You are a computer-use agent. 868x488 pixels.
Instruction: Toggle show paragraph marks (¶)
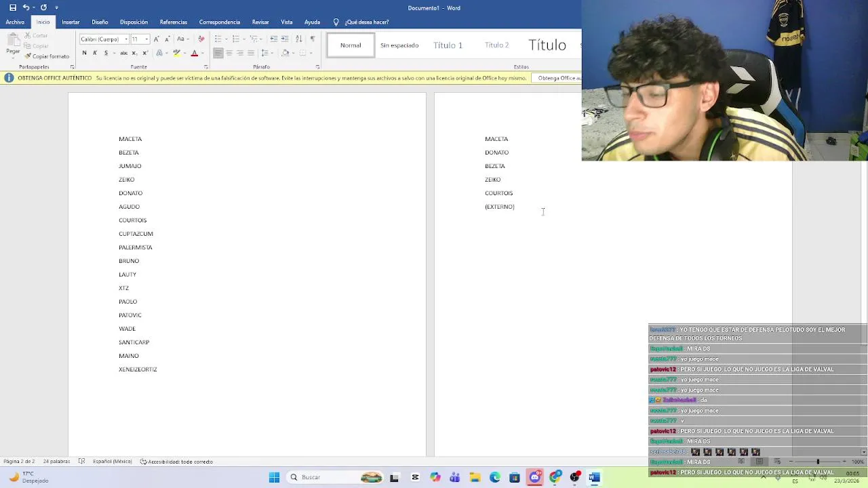click(x=313, y=39)
